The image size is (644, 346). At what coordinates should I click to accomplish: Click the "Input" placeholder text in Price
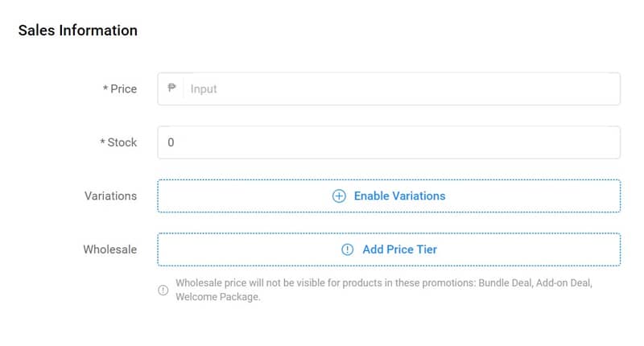click(x=204, y=89)
